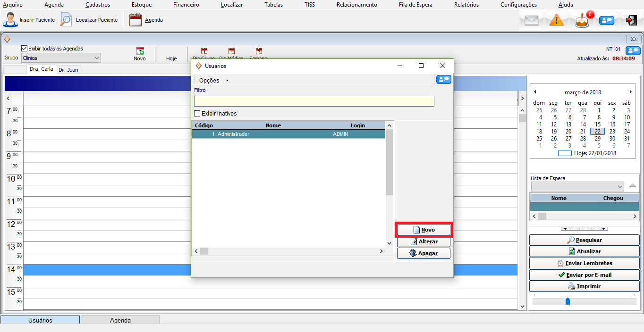Click the birthday cake notification icon

pos(582,20)
